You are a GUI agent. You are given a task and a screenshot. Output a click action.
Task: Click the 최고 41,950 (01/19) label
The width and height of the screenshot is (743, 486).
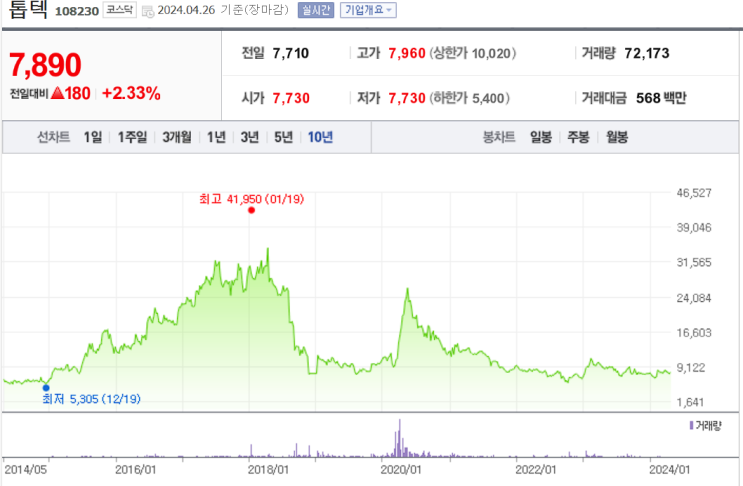click(252, 199)
